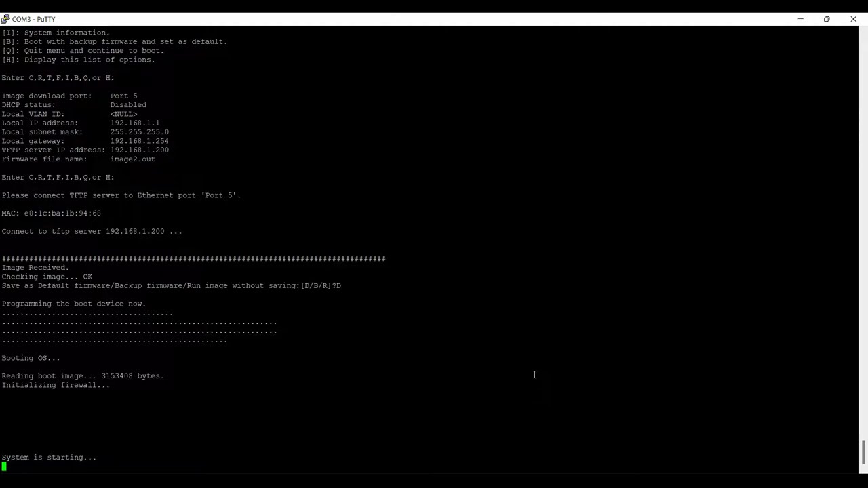Click the green terminal cursor block
Viewport: 868px width, 488px height.
point(4,466)
